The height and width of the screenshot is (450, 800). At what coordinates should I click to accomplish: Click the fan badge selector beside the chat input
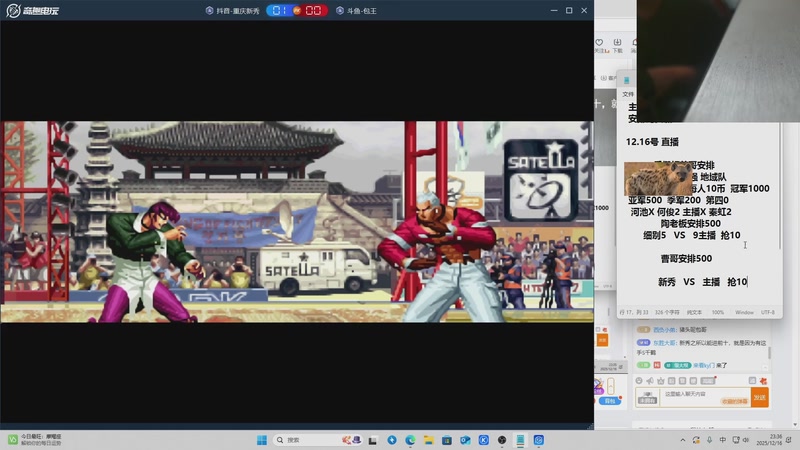pyautogui.click(x=647, y=397)
